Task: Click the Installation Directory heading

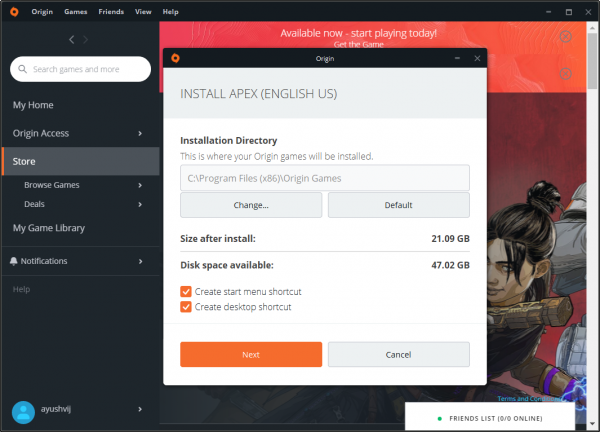Action: coord(228,140)
